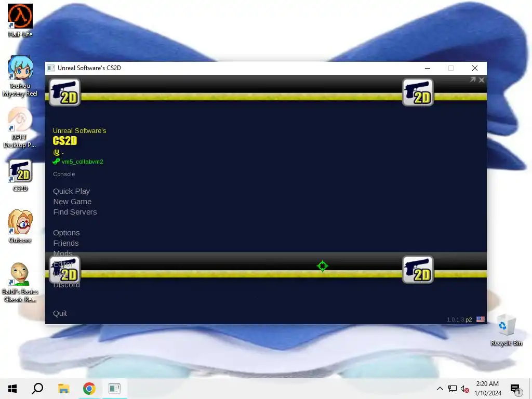
Task: Select CS2D desktop shortcut icon
Action: [x=20, y=175]
